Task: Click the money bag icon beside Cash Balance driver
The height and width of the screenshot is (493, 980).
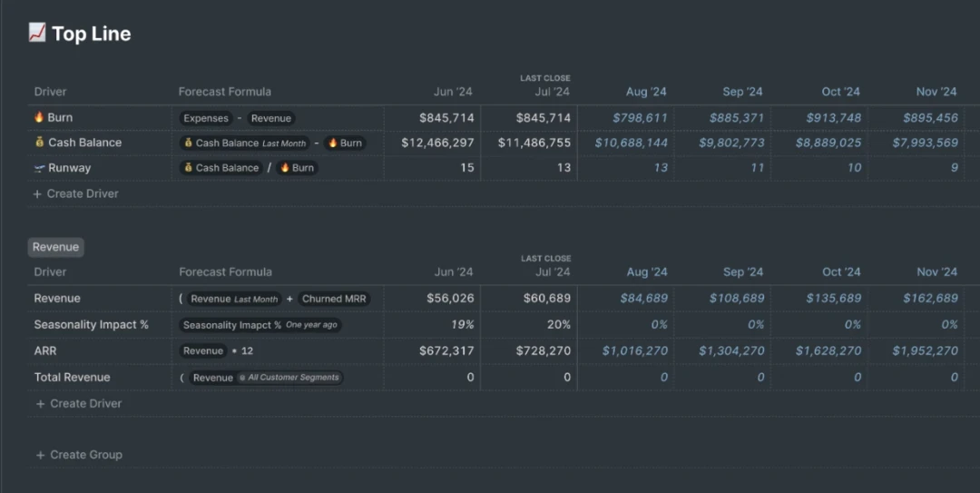Action: coord(39,143)
